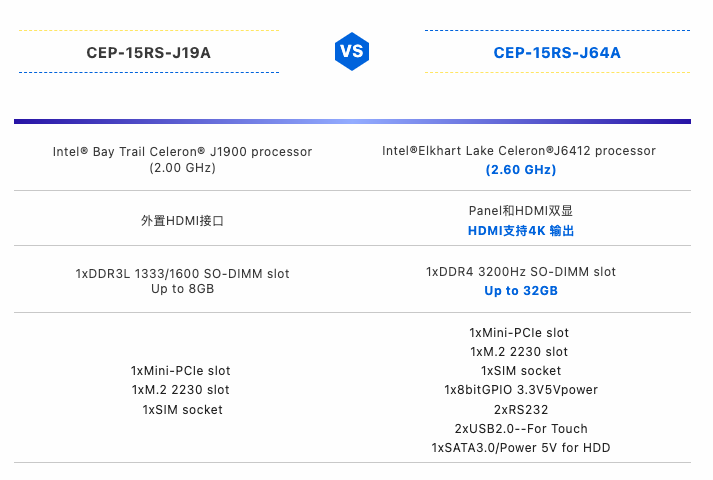Click the Panel和HDMI双显 text
The height and width of the screenshot is (480, 713).
(x=521, y=210)
